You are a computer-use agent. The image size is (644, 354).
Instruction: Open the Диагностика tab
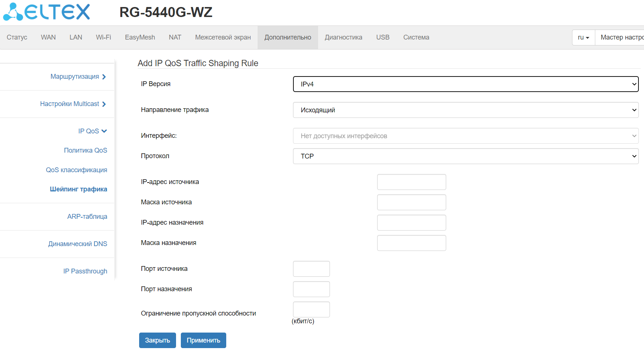343,37
